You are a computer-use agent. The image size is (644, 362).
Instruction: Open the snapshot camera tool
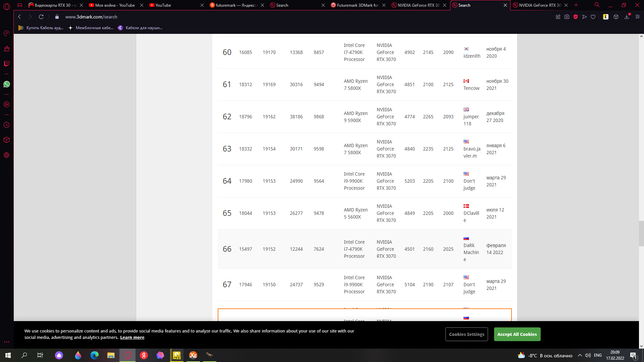(x=567, y=17)
